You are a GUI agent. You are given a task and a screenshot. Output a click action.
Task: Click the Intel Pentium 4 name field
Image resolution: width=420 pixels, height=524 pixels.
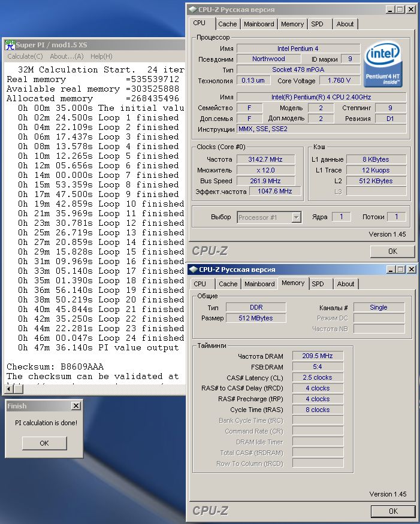pos(298,49)
